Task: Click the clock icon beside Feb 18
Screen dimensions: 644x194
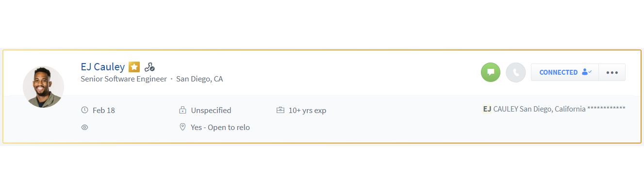Action: [85, 110]
